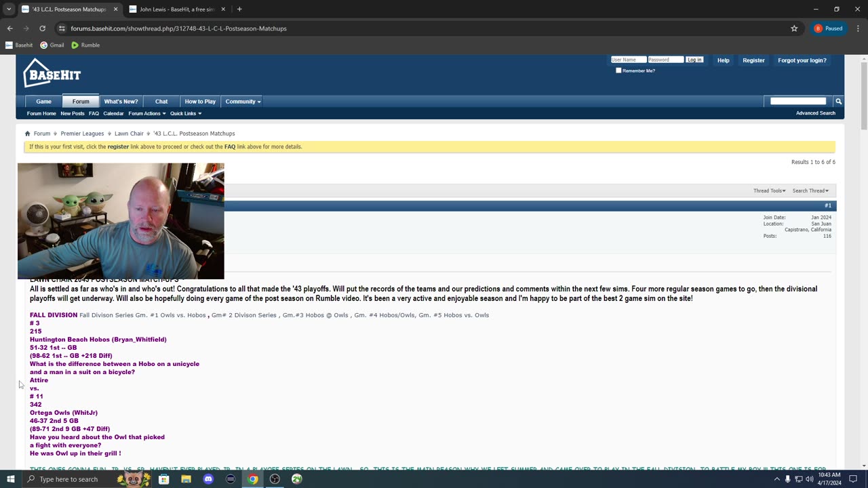Open the FAQ link in sub-navigation
The image size is (868, 488).
tap(94, 113)
